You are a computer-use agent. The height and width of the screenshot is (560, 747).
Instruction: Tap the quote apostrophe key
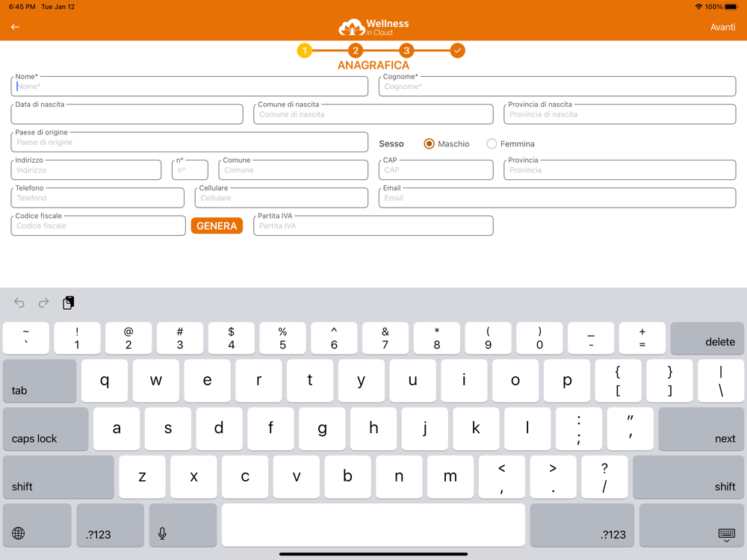click(630, 429)
